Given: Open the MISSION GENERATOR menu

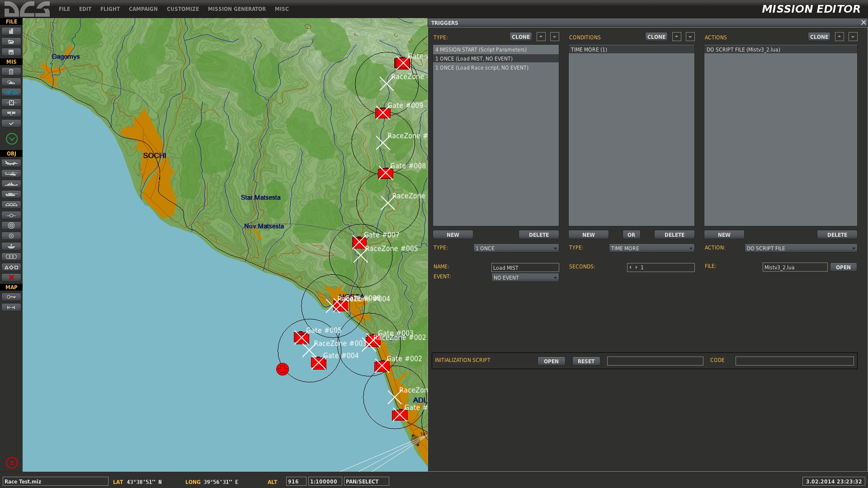Looking at the screenshot, I should [237, 9].
